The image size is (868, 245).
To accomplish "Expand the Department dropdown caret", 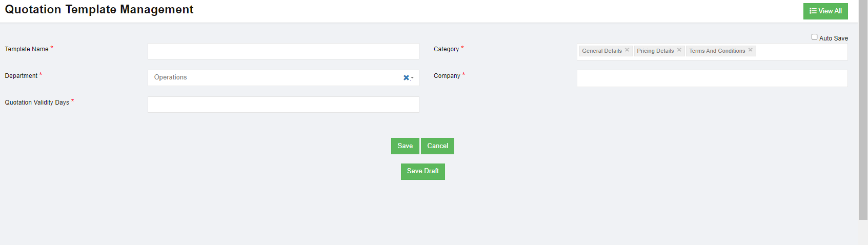I will pos(412,78).
